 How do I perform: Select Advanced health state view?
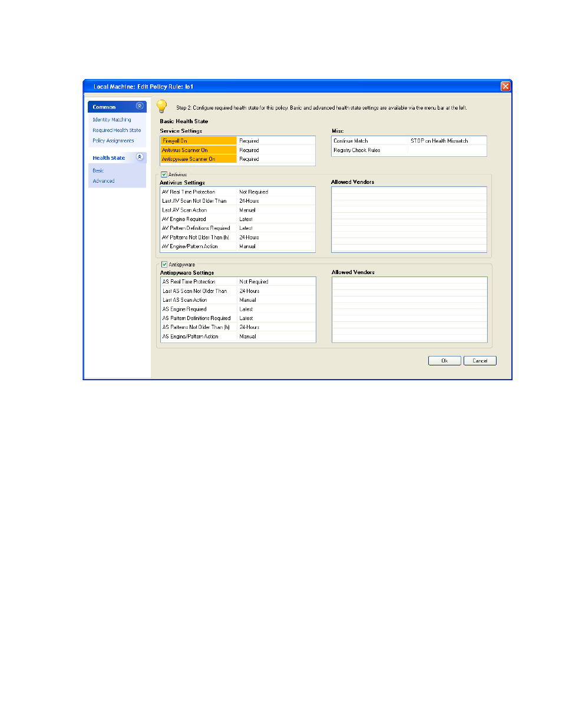click(x=104, y=181)
